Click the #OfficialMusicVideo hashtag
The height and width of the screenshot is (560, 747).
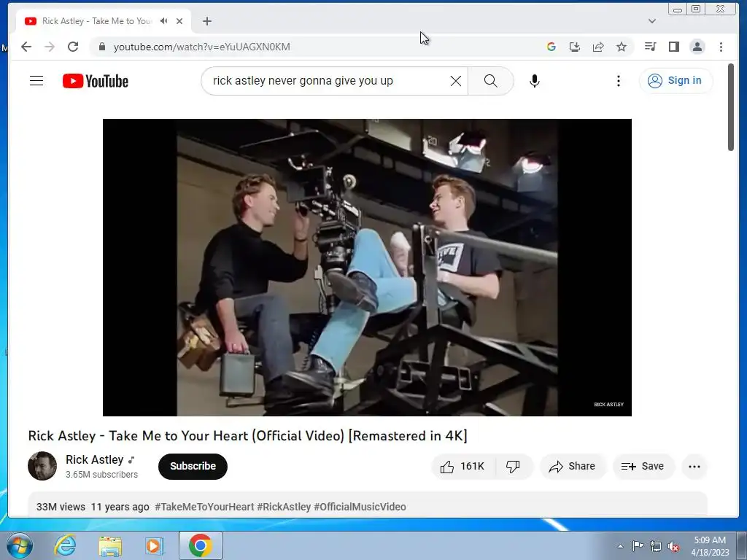click(x=360, y=507)
